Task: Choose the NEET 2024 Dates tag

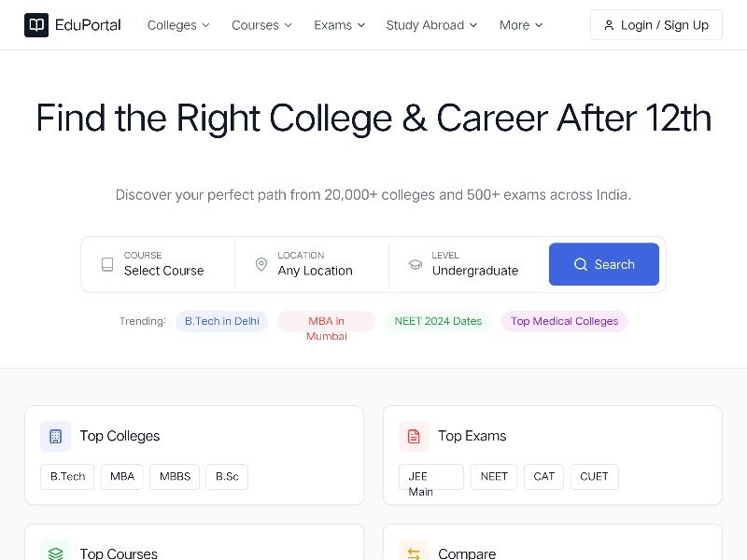Action: [x=438, y=321]
